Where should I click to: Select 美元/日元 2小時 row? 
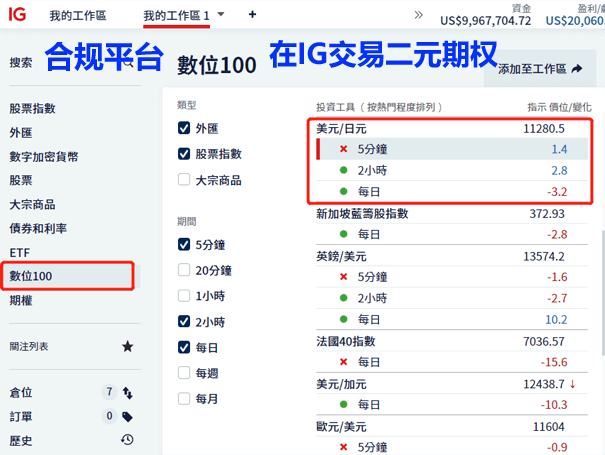pos(452,170)
